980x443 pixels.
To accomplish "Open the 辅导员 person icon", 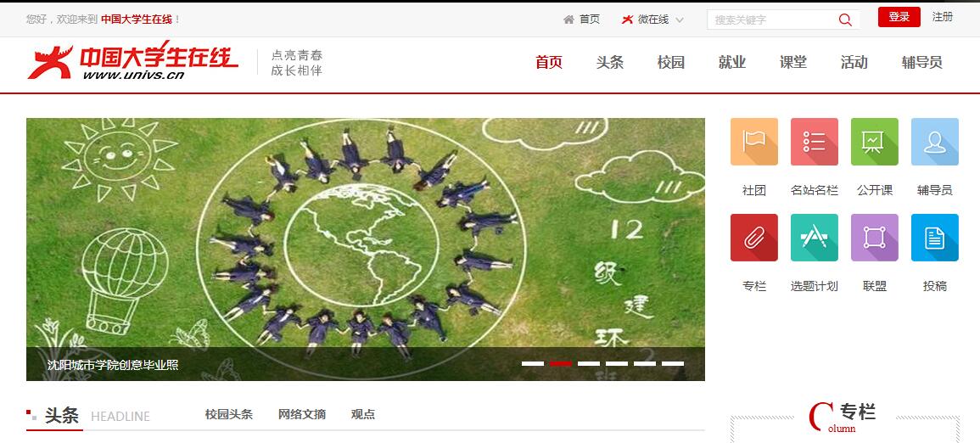I will 934,142.
